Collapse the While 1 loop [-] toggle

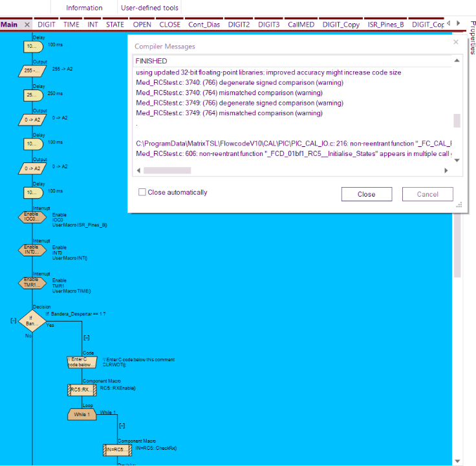[x=122, y=426]
